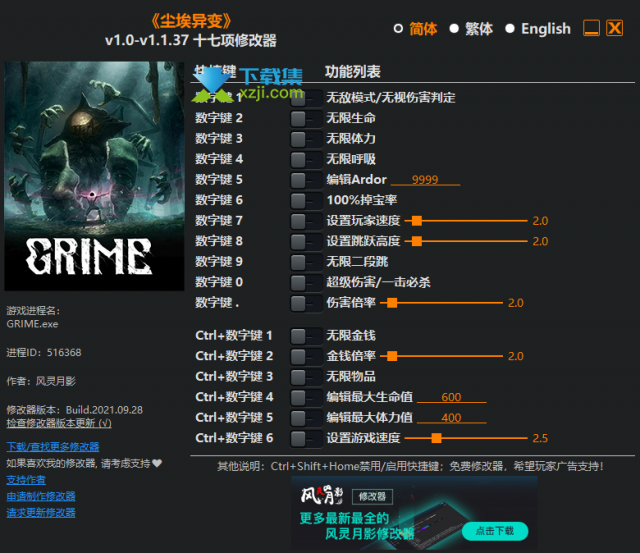Select the 繁体 language option
This screenshot has height=553, width=640.
coord(454,29)
